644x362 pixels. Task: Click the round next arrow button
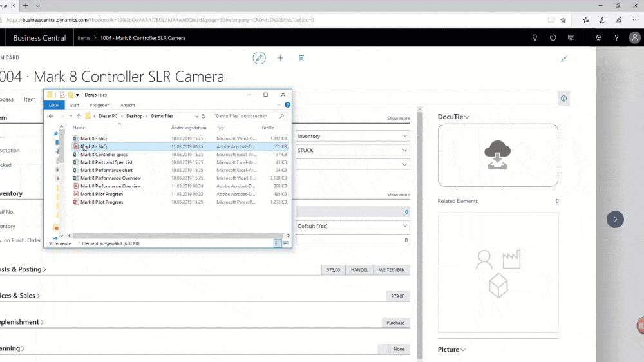click(x=615, y=220)
